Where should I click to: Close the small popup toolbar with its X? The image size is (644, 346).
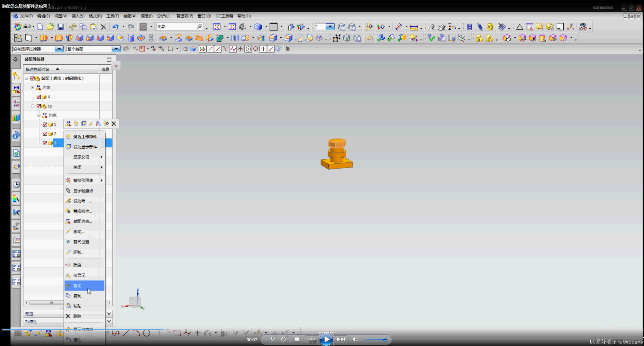[x=114, y=124]
